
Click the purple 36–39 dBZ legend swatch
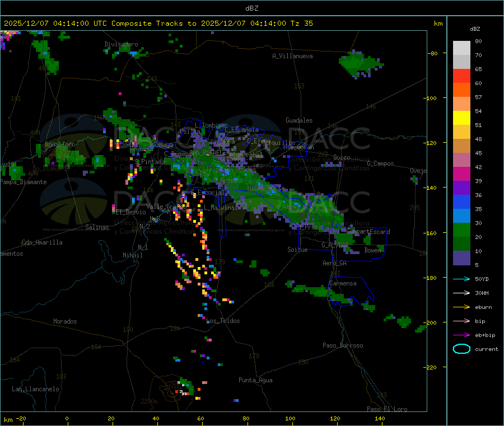(461, 188)
